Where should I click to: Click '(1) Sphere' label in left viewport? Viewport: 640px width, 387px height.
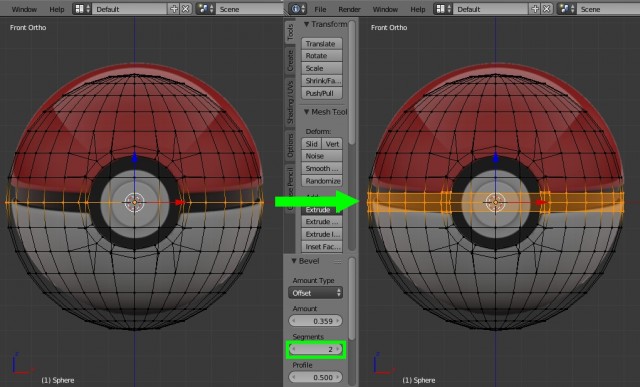pyautogui.click(x=58, y=380)
